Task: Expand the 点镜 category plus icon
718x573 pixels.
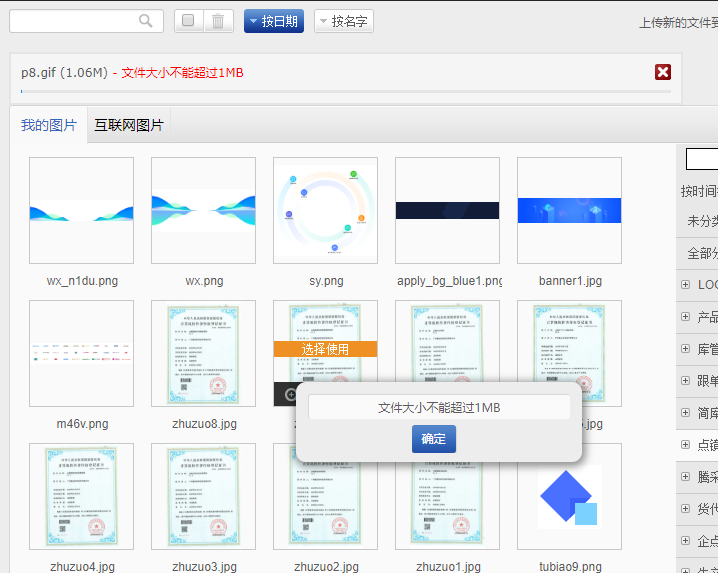Action: click(685, 445)
